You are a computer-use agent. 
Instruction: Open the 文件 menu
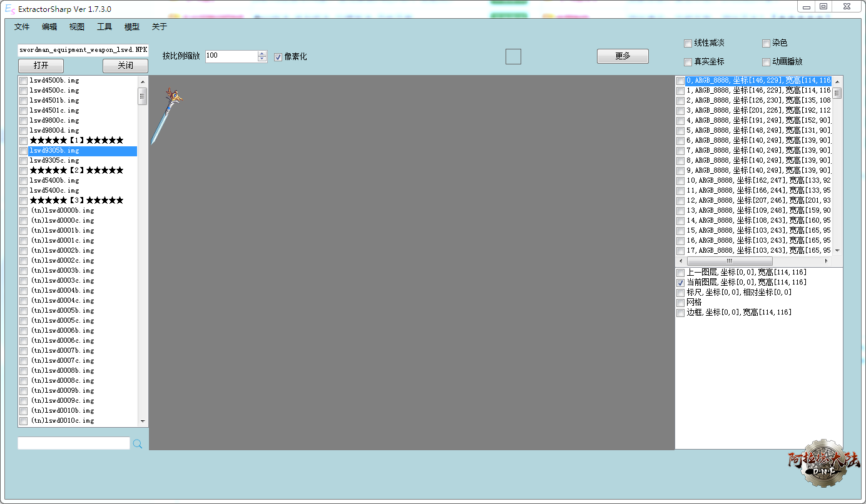22,27
